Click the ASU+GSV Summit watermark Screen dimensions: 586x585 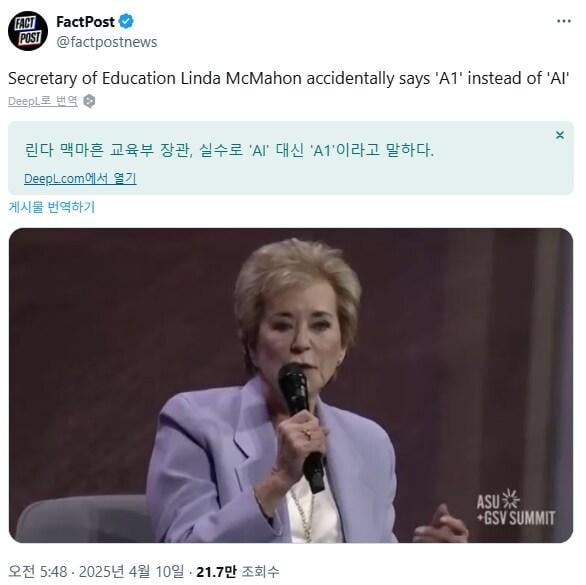point(516,508)
